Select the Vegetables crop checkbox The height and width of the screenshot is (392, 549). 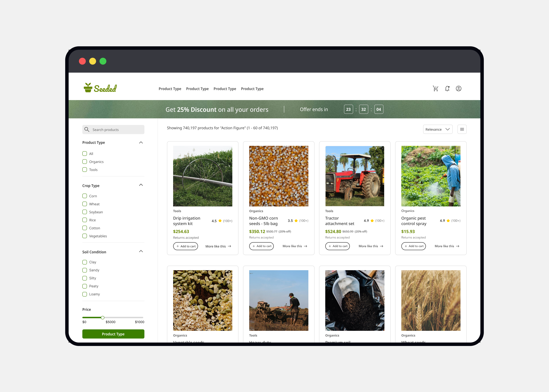(x=85, y=236)
